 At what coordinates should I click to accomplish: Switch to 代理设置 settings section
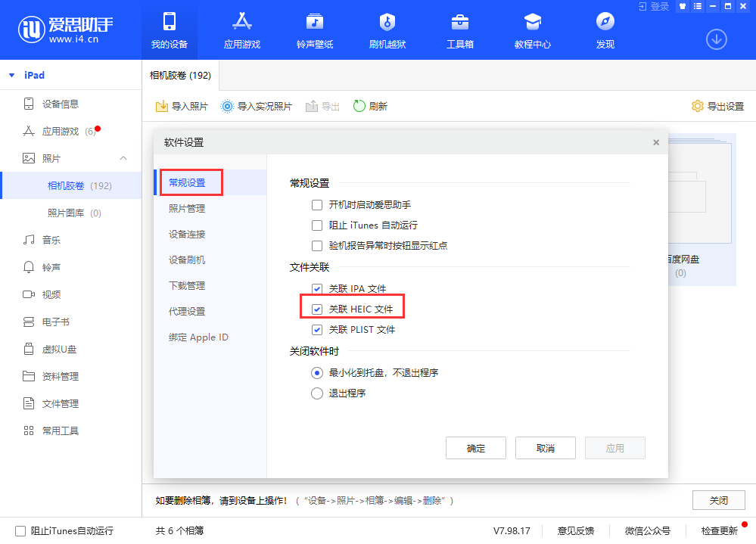click(187, 312)
